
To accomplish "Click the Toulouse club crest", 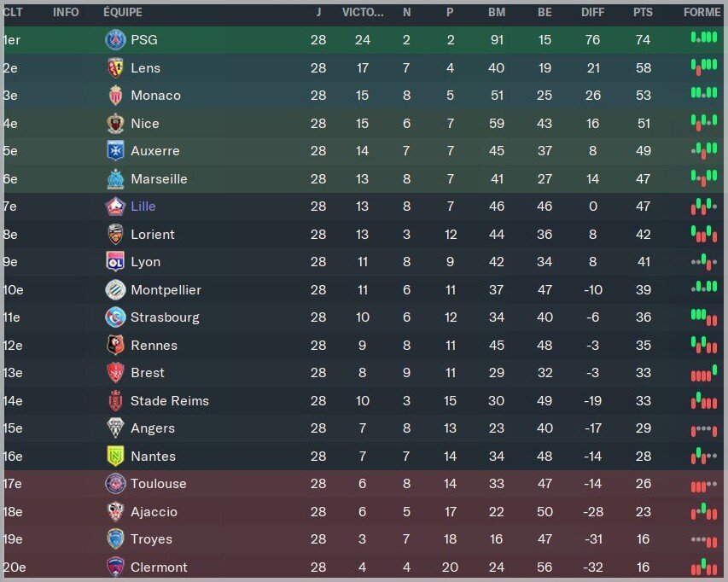I will tap(115, 484).
